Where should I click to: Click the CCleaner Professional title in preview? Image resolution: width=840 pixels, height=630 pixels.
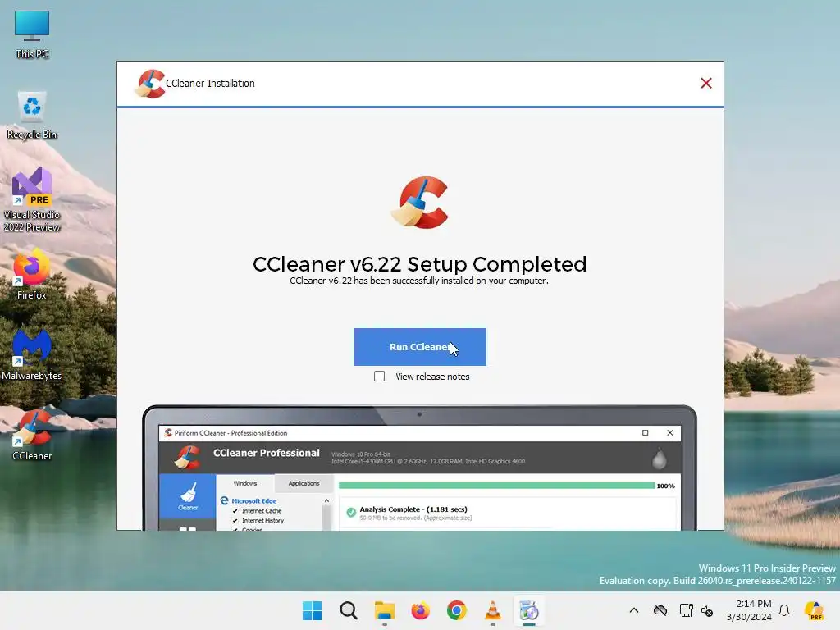[x=267, y=453]
